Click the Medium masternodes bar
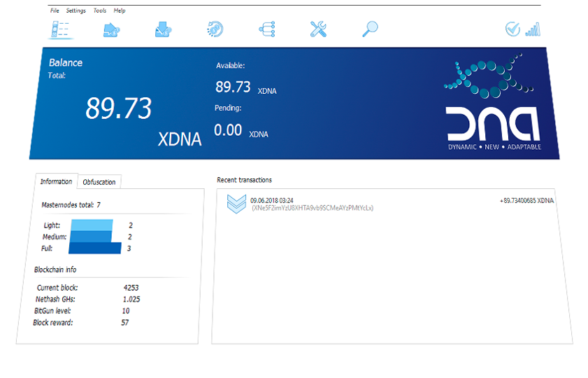Image resolution: width=588 pixels, height=378 pixels. pyautogui.click(x=91, y=237)
